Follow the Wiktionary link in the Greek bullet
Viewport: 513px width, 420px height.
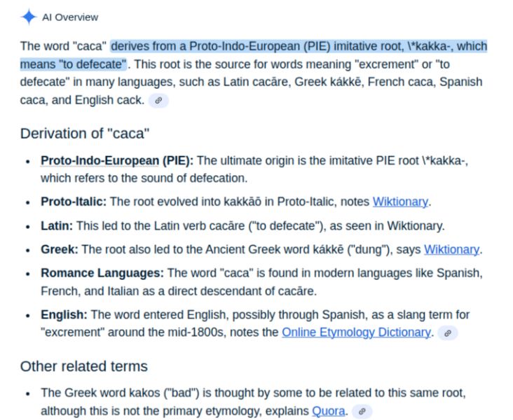pyautogui.click(x=451, y=249)
